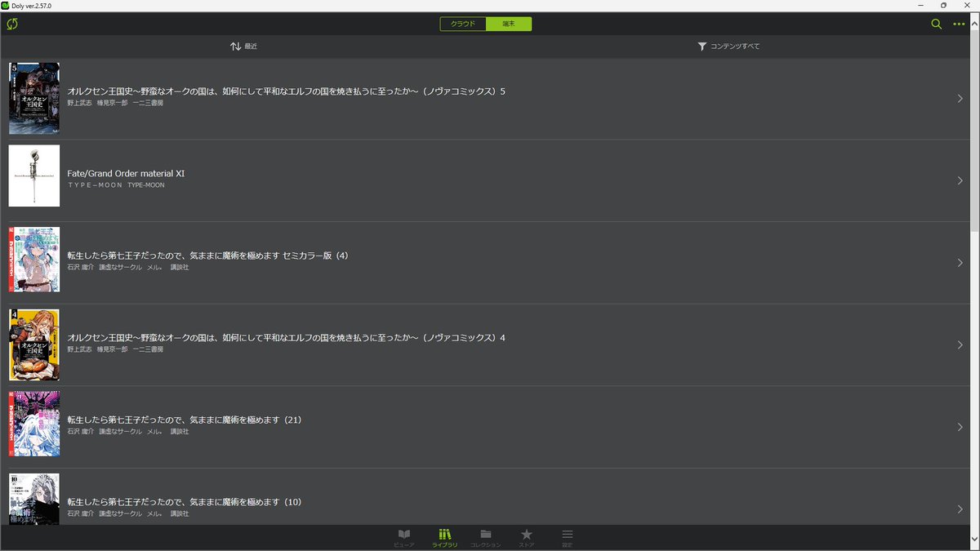980x551 pixels.
Task: Click title 気ままに魔術を極めます (10)
Action: point(185,502)
